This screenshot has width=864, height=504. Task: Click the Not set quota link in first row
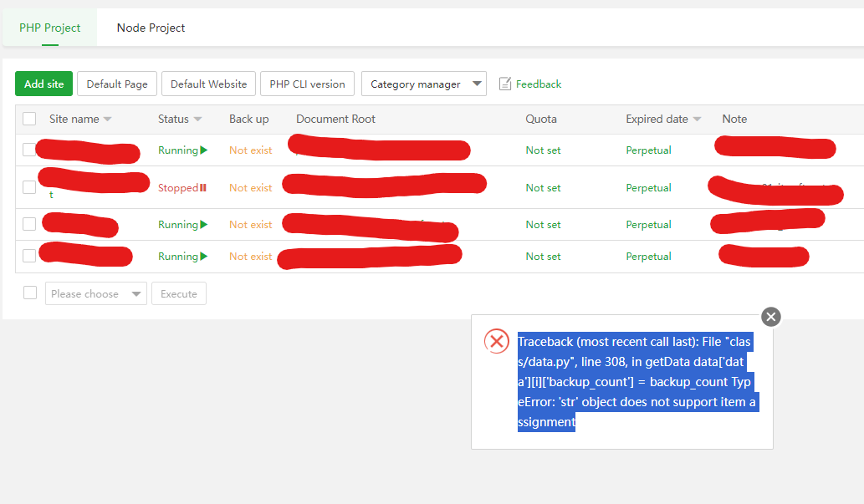click(543, 150)
